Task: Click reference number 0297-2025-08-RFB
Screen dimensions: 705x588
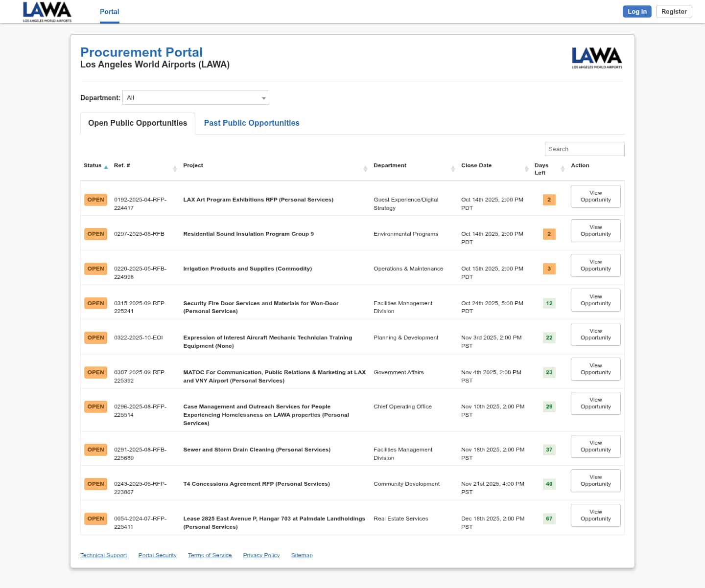Action: point(139,234)
